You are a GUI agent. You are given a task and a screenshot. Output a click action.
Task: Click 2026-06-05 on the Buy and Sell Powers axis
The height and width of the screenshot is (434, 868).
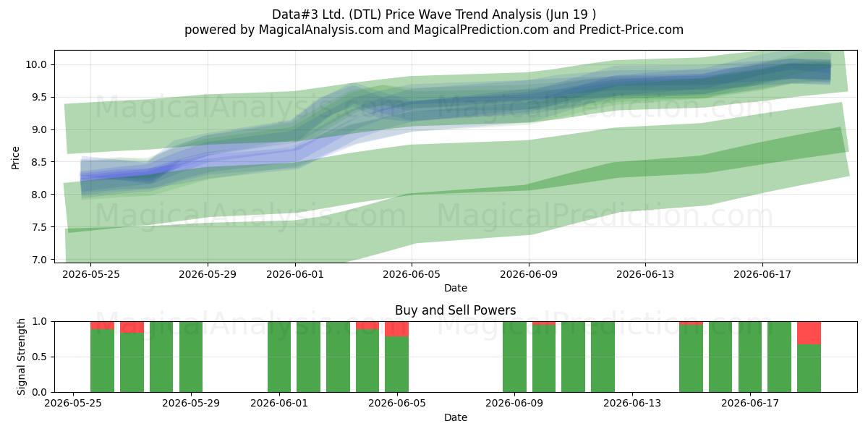tap(397, 404)
